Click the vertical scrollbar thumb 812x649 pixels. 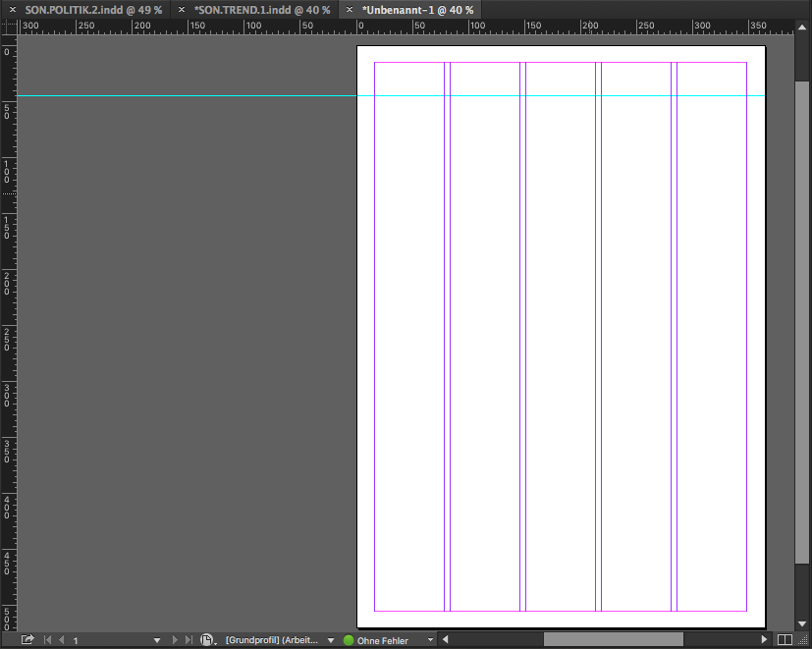click(801, 322)
